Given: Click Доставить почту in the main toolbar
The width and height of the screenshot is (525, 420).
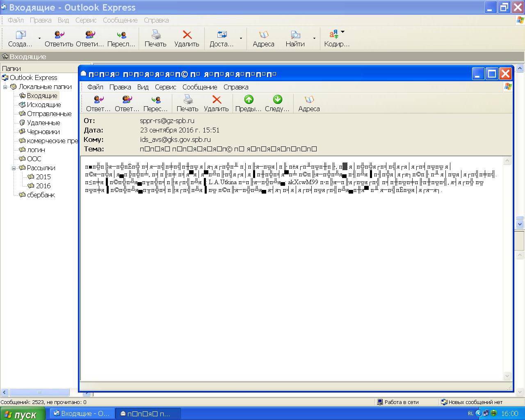Looking at the screenshot, I should click(221, 39).
